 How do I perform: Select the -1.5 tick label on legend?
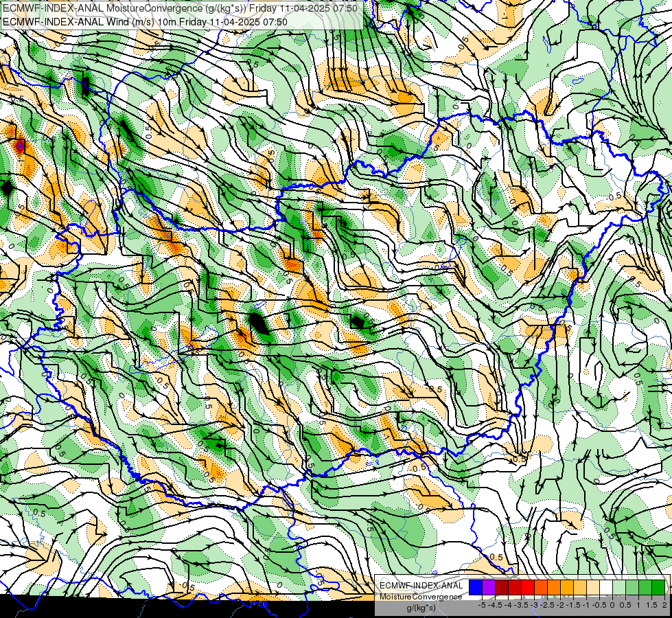pyautogui.click(x=573, y=605)
